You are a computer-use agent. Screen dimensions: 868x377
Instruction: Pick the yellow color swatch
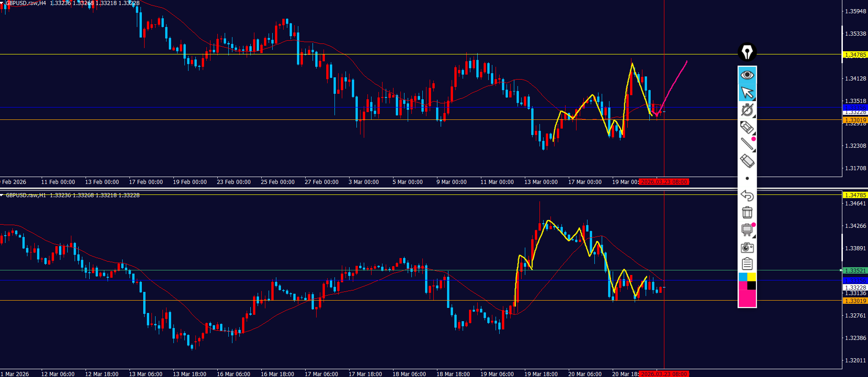point(751,277)
